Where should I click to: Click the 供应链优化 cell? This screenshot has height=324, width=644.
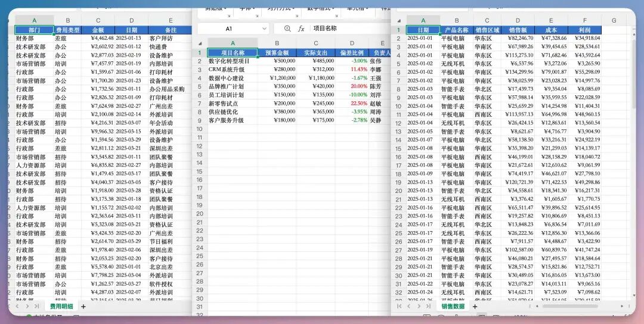[x=233, y=112]
